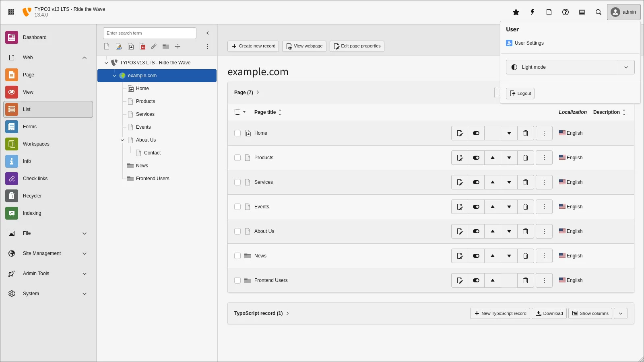The image size is (644, 362).
Task: Click the page tree search input field
Action: click(x=149, y=33)
